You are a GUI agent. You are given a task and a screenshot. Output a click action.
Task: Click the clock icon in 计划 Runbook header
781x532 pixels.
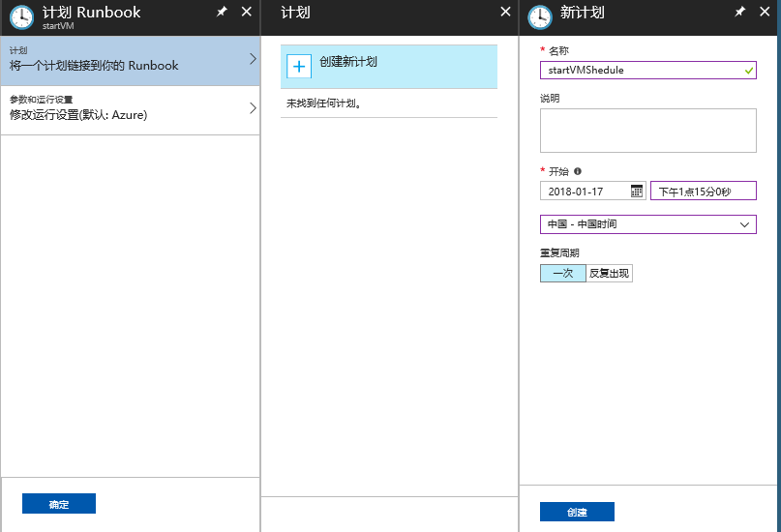[x=22, y=17]
